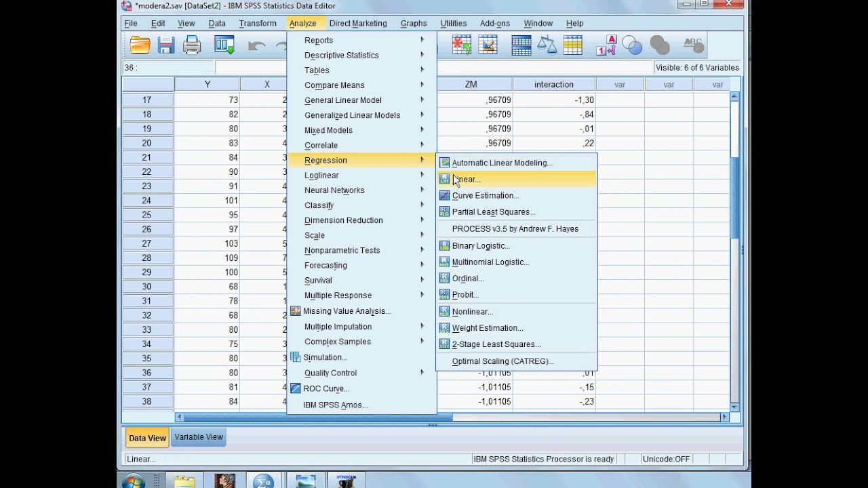
Task: Click the HyperCam icon on taskbar
Action: point(347,481)
